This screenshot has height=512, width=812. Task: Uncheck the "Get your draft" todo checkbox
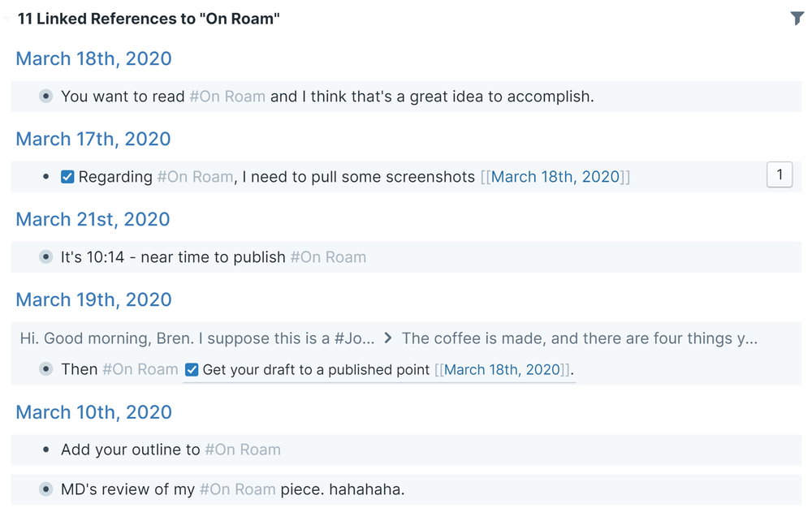192,370
